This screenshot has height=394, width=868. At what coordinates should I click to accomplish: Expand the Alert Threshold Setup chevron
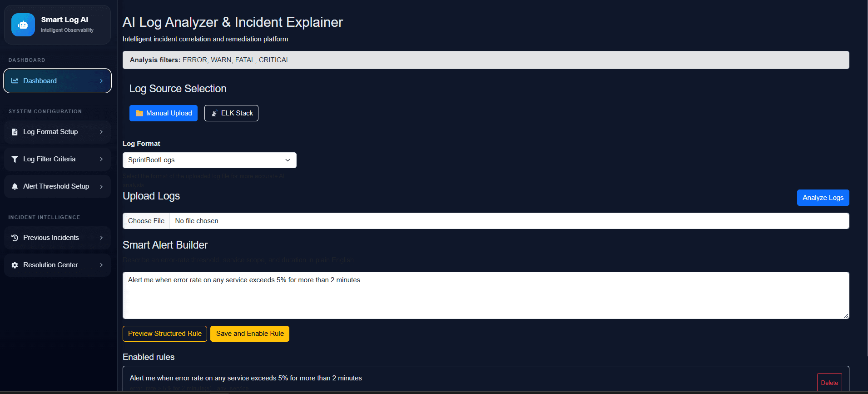pyautogui.click(x=101, y=186)
